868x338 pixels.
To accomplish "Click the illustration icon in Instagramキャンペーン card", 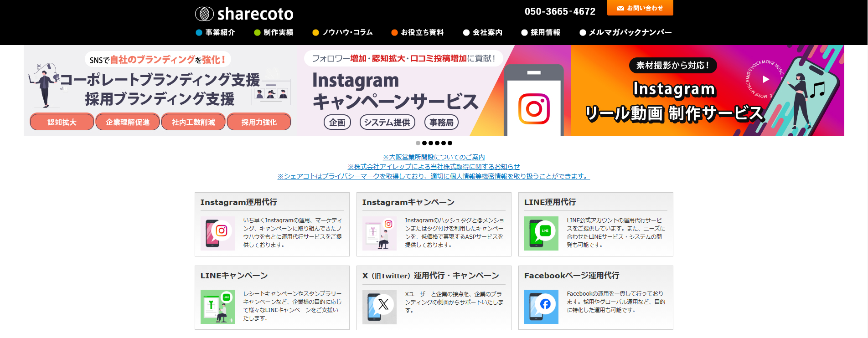I will point(379,233).
